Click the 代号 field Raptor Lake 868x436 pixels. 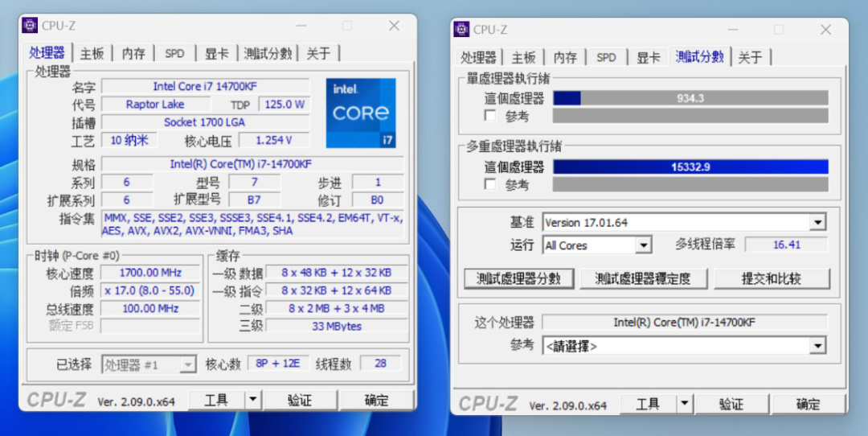(x=156, y=104)
